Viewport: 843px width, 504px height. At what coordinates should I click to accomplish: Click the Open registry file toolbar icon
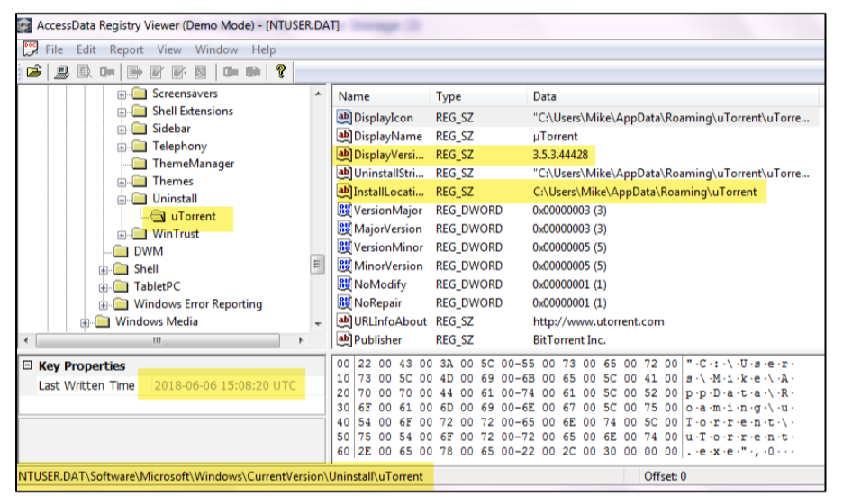tap(34, 71)
